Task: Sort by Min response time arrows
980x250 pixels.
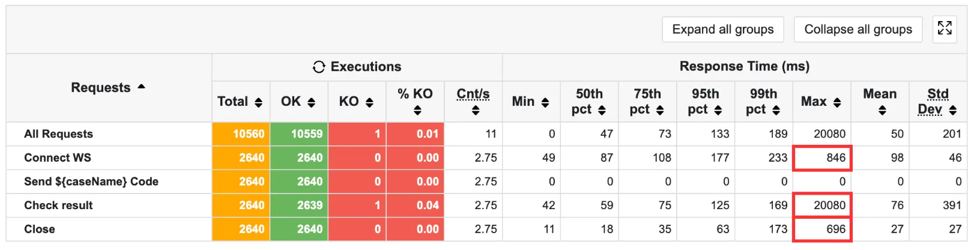Action: (x=545, y=102)
